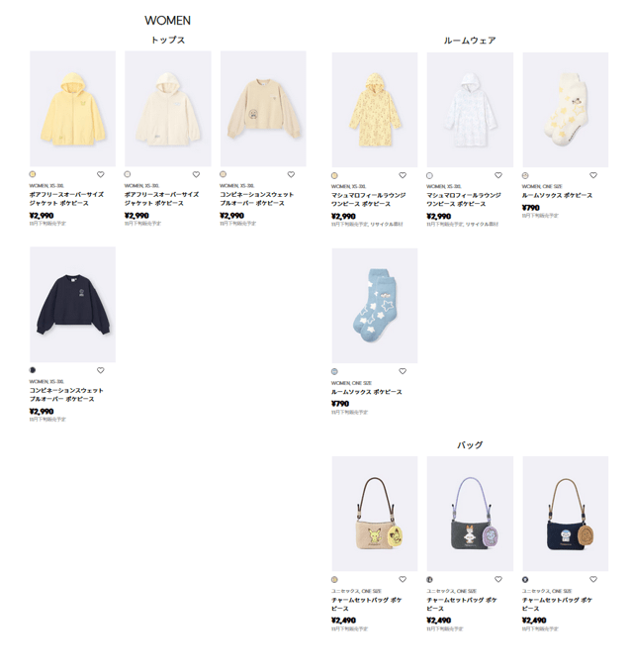Open the white room socks product image

(566, 110)
